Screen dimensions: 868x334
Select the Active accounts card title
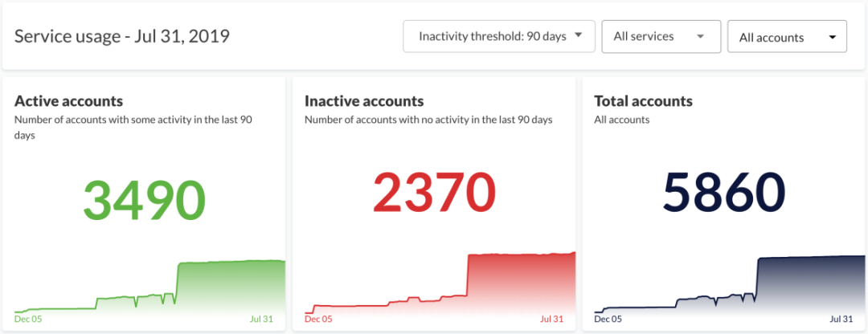point(68,101)
